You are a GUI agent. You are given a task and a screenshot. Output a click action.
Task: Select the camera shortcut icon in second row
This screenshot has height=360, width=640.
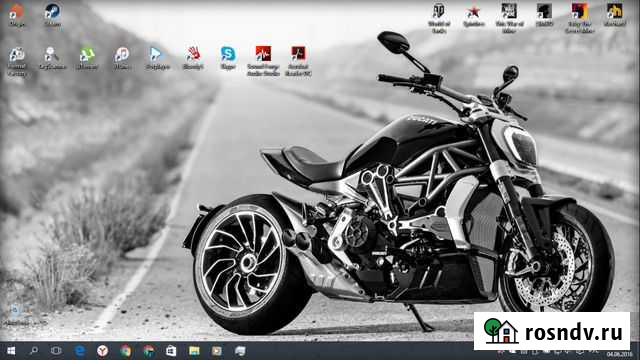[x=17, y=61]
